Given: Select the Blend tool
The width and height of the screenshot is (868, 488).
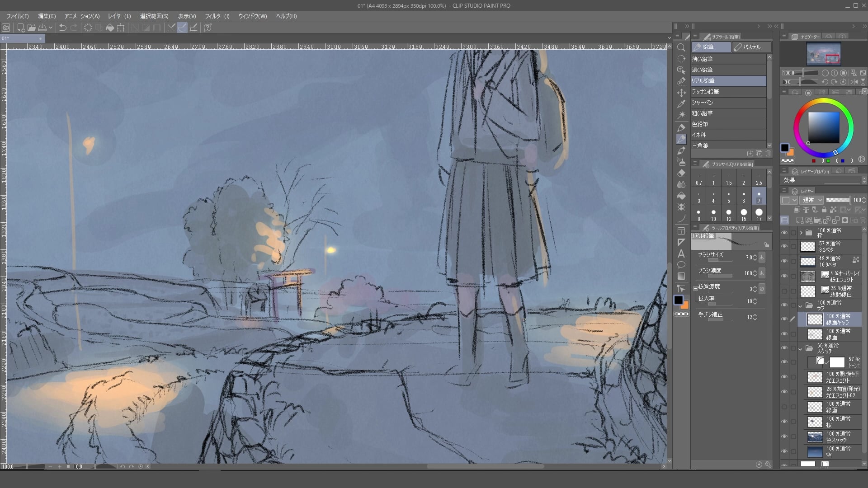Looking at the screenshot, I should pos(681,184).
